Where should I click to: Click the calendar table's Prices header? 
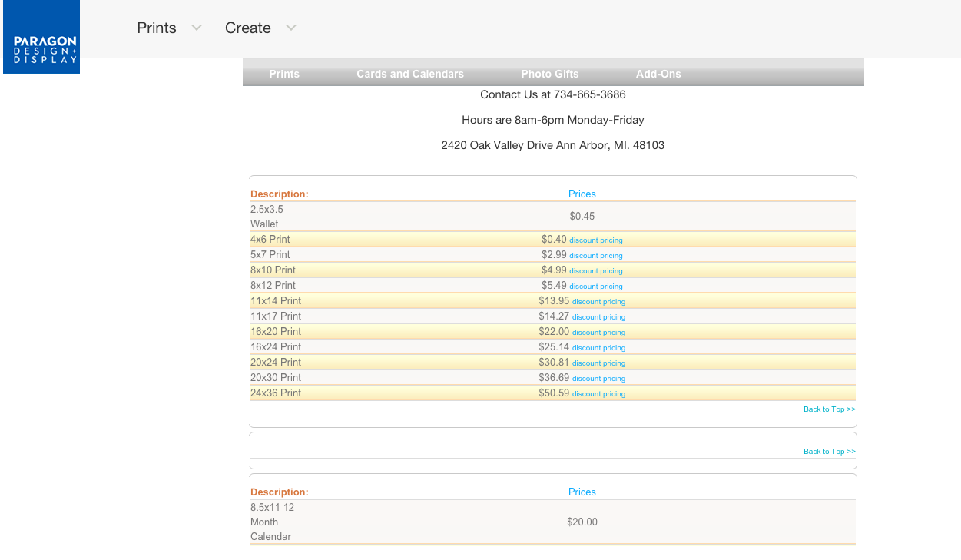pyautogui.click(x=582, y=492)
